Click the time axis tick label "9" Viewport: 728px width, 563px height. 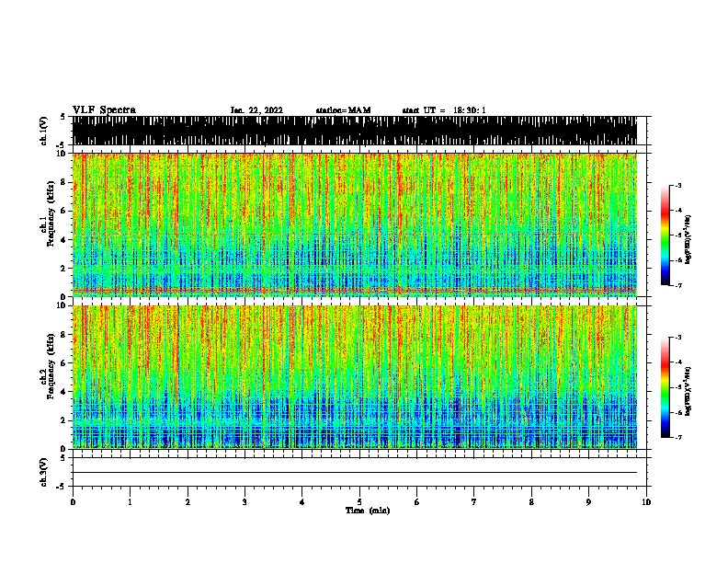pyautogui.click(x=588, y=502)
